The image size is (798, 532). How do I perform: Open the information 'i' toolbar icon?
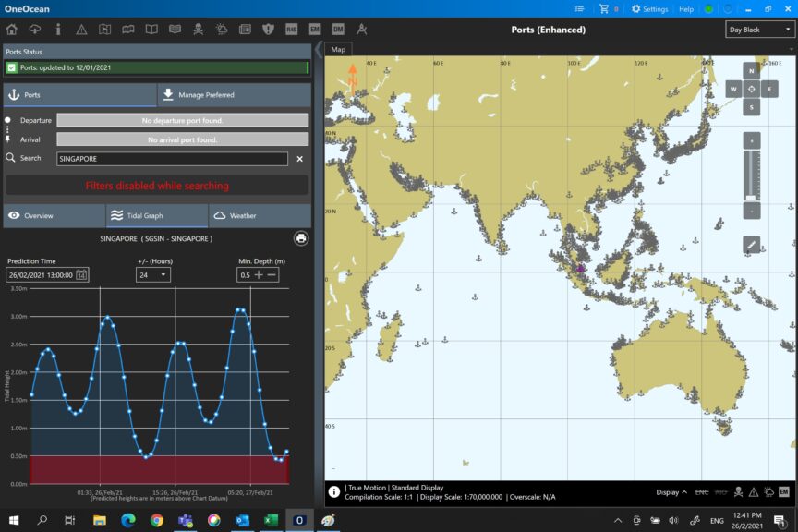pyautogui.click(x=58, y=30)
